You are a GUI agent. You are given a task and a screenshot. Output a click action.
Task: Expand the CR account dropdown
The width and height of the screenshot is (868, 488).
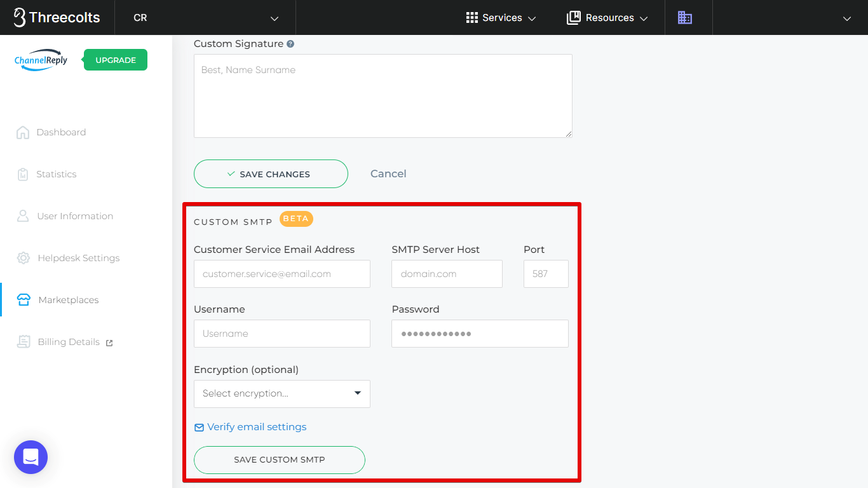tap(275, 18)
